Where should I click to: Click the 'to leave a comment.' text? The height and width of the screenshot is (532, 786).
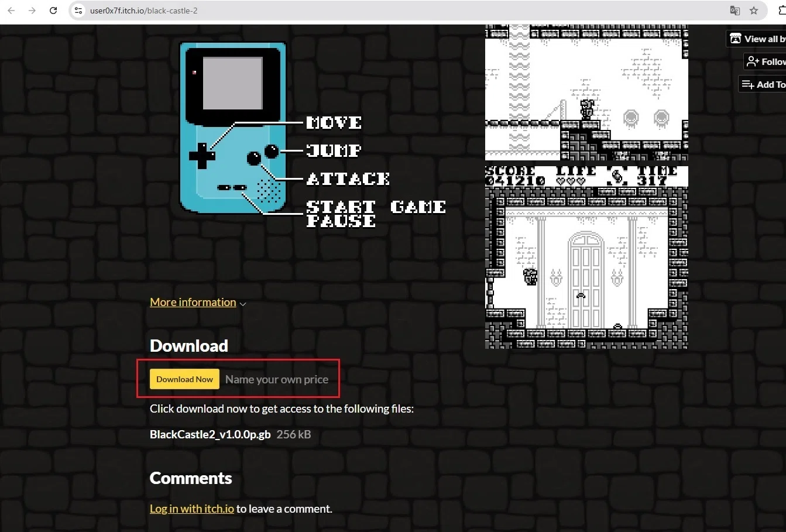coord(284,509)
